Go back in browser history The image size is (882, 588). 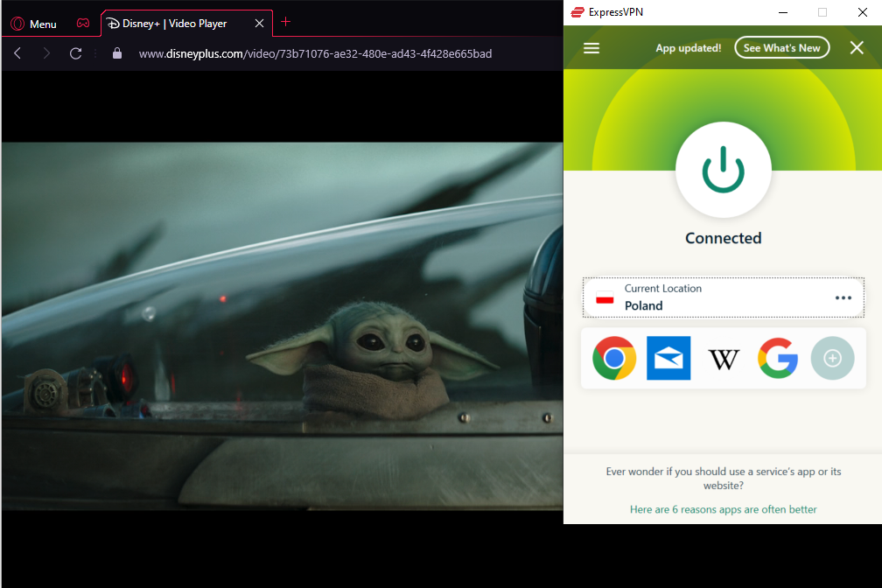coord(17,53)
